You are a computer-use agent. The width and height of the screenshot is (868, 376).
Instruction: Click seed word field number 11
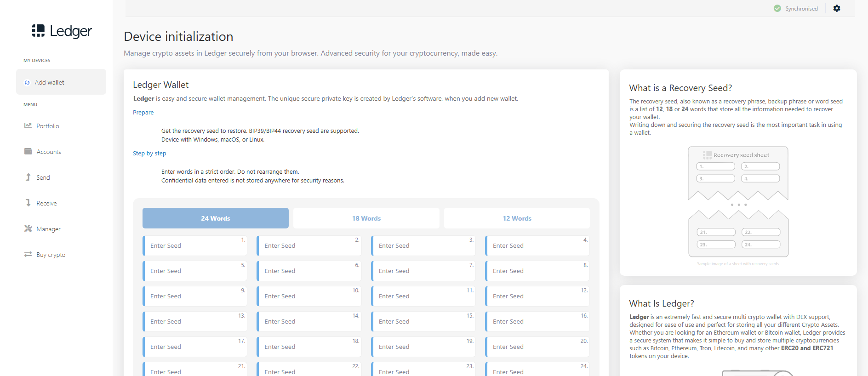click(423, 296)
